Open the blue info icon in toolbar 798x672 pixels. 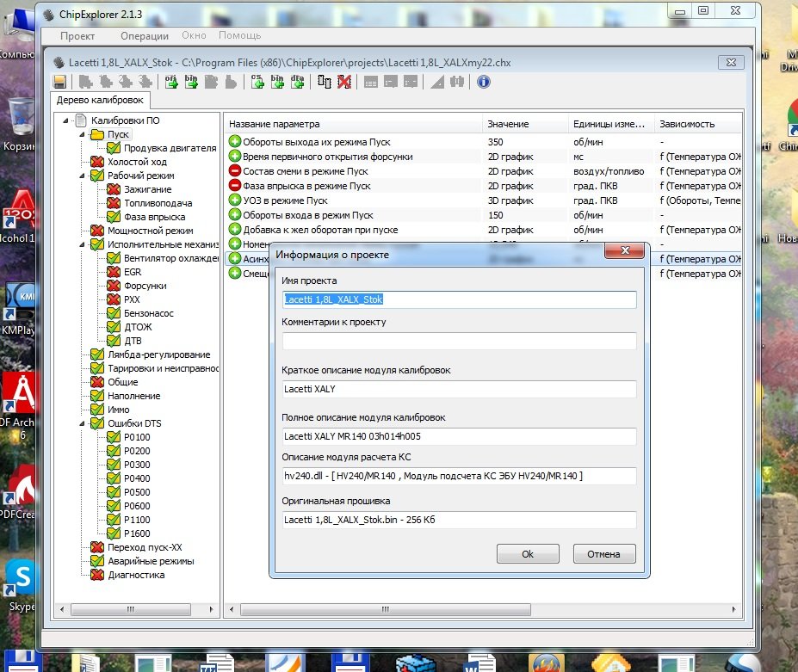coord(484,82)
